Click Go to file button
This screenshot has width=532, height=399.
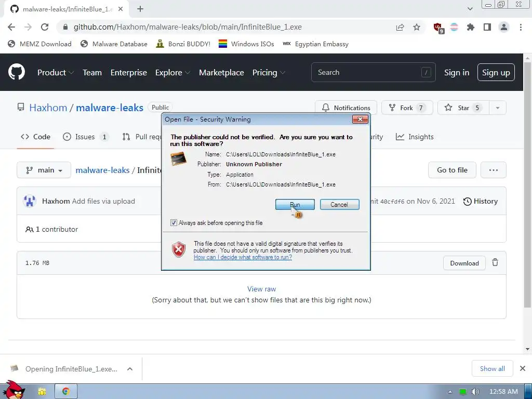tap(452, 170)
